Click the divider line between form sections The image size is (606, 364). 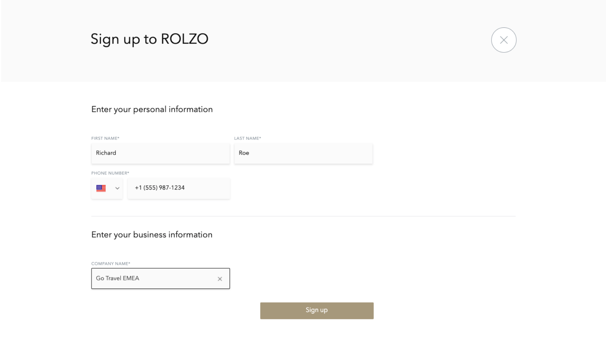coord(303,216)
